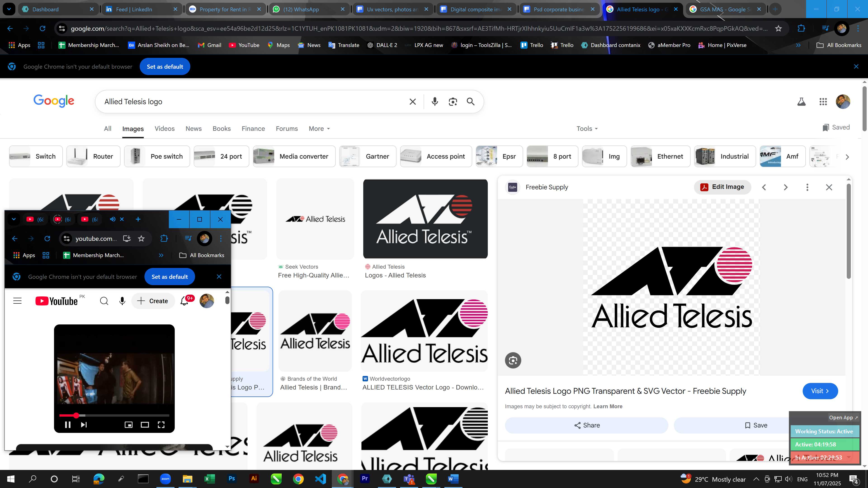Image resolution: width=868 pixels, height=488 pixels.
Task: Expand the Tools dropdown
Action: [x=587, y=129]
